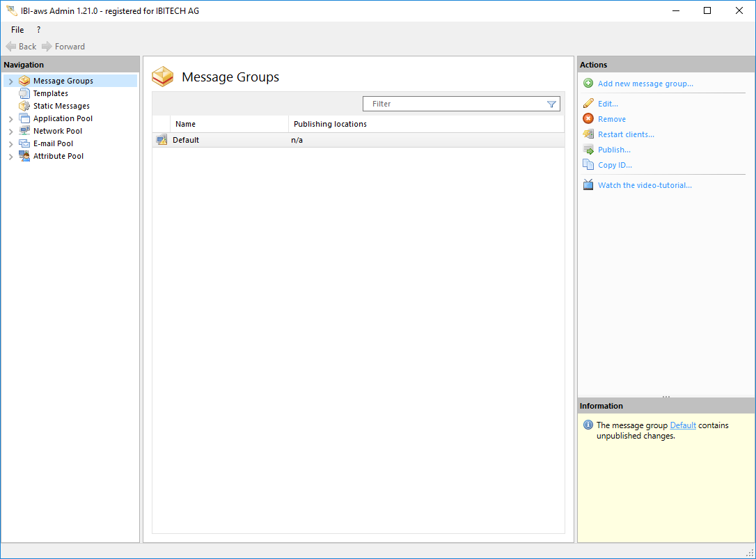The height and width of the screenshot is (559, 756).
Task: Click the Attribute Pool icon
Action: pyautogui.click(x=24, y=156)
